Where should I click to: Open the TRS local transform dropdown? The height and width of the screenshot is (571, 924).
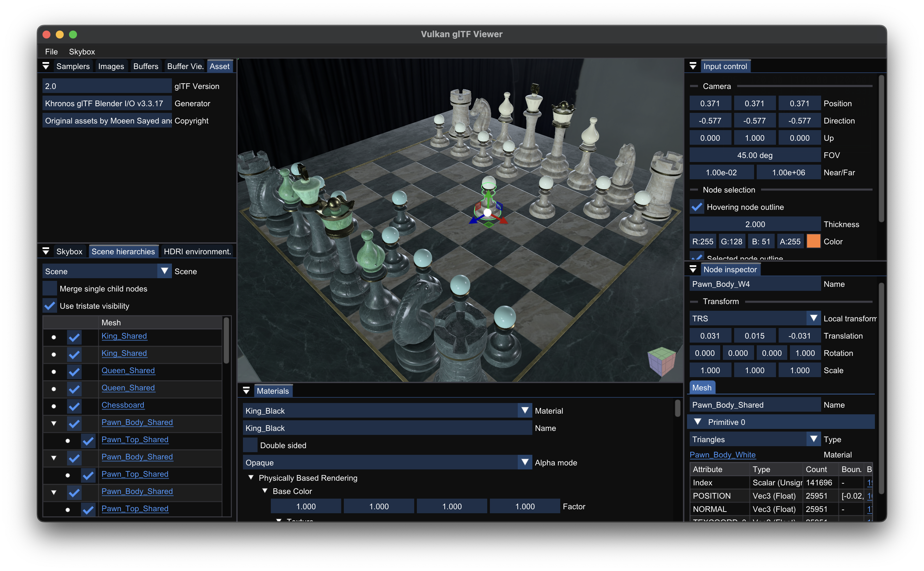pos(813,318)
